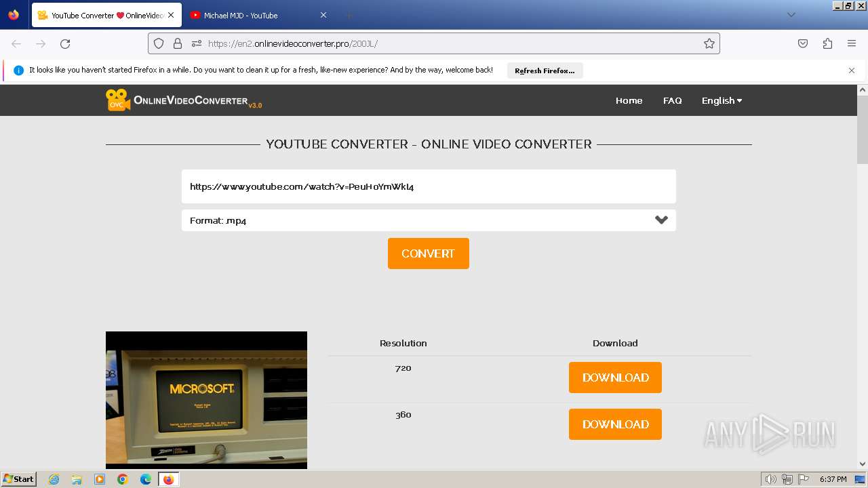The image size is (868, 488).
Task: Open Internet Explorer from the taskbar
Action: click(54, 479)
